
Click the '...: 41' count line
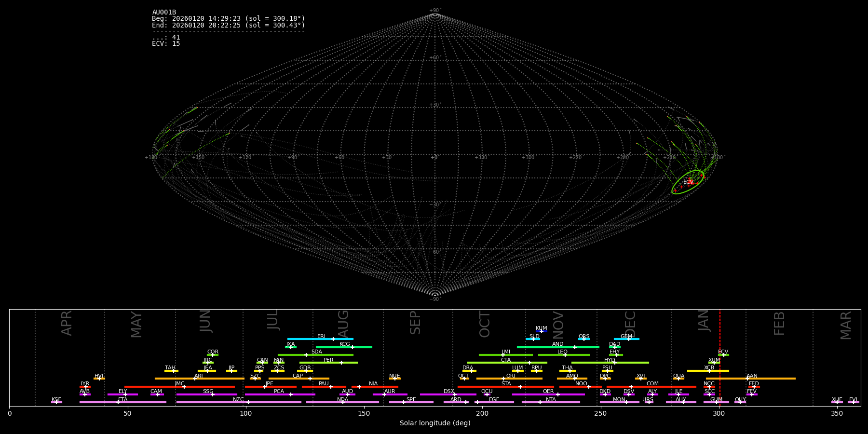166,37
